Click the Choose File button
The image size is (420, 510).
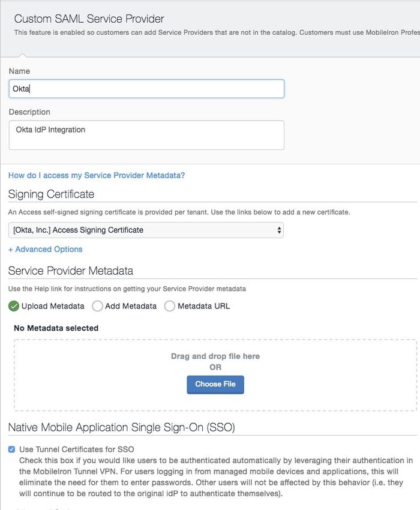pyautogui.click(x=215, y=385)
